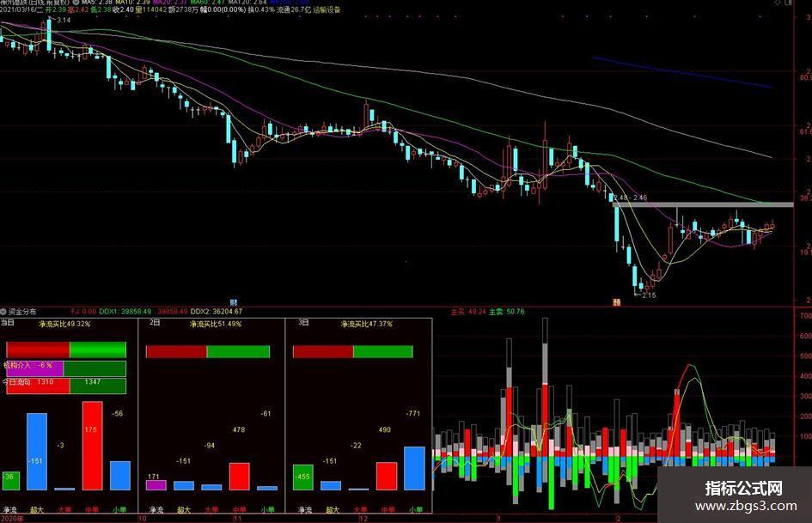Select the 2日 panel title
The image size is (812, 523).
155,323
